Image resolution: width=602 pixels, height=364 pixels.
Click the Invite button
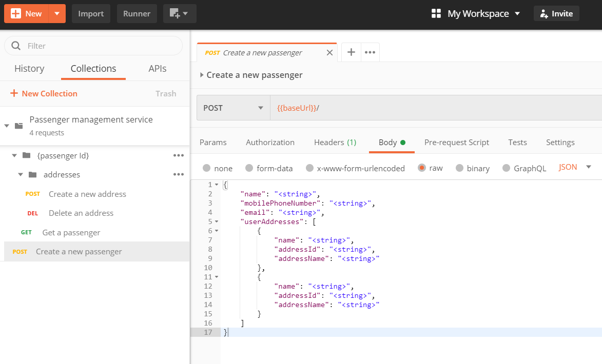coord(556,14)
